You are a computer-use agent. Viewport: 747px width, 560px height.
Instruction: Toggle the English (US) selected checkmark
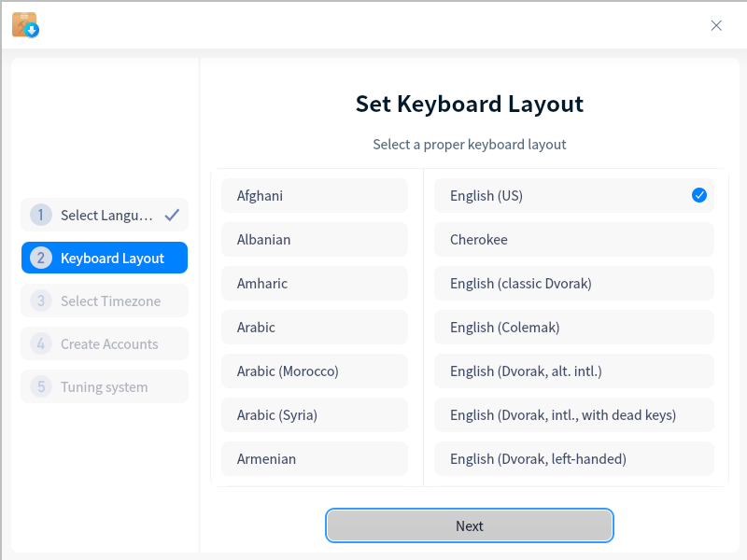(x=699, y=195)
